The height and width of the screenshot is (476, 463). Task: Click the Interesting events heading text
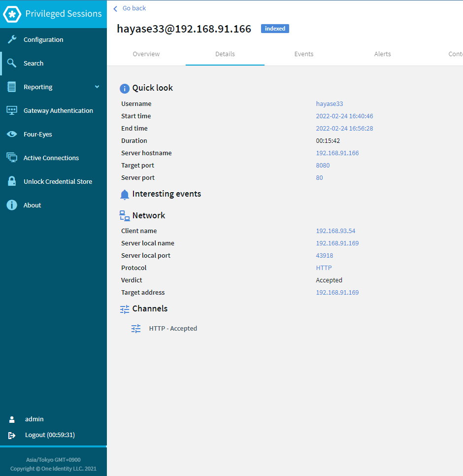tap(166, 194)
